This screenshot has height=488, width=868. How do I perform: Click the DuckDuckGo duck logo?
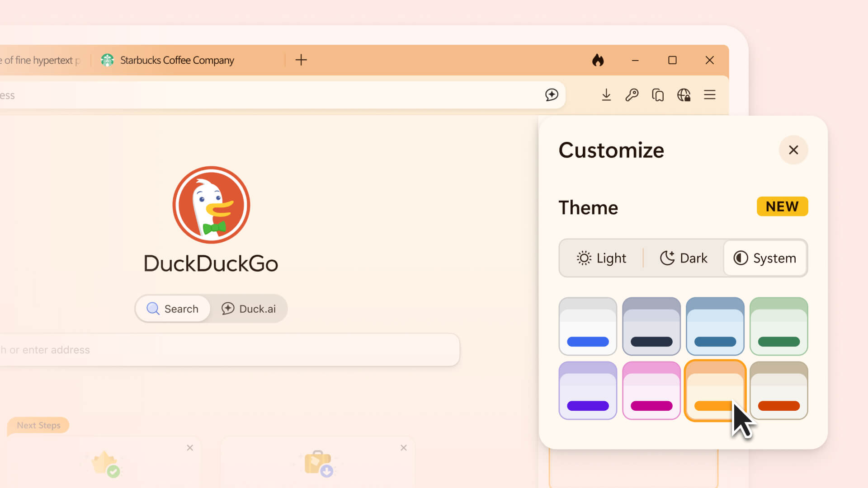[211, 205]
